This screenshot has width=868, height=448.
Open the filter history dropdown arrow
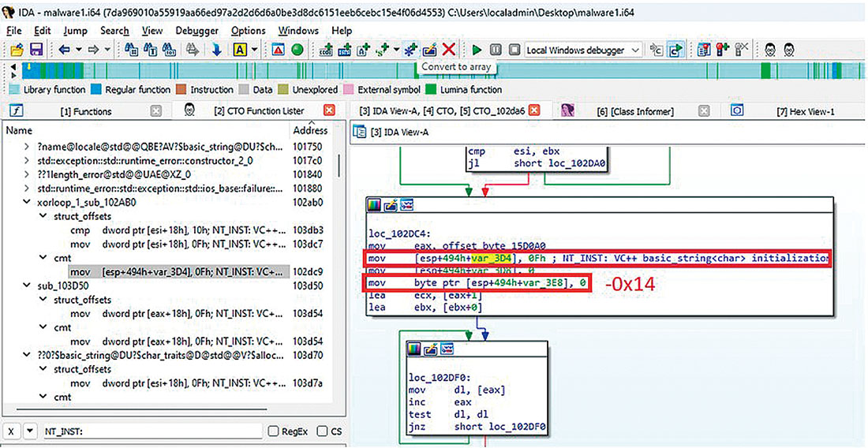(30, 431)
